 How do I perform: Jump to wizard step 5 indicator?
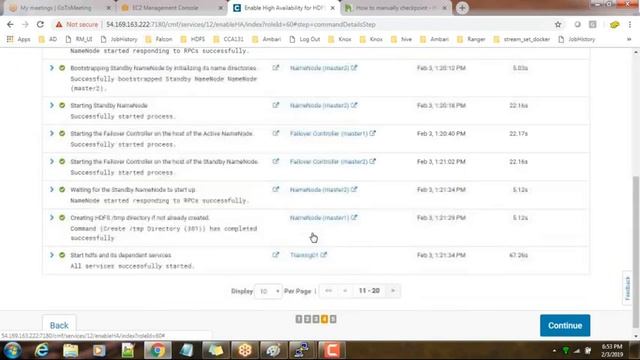(x=333, y=319)
